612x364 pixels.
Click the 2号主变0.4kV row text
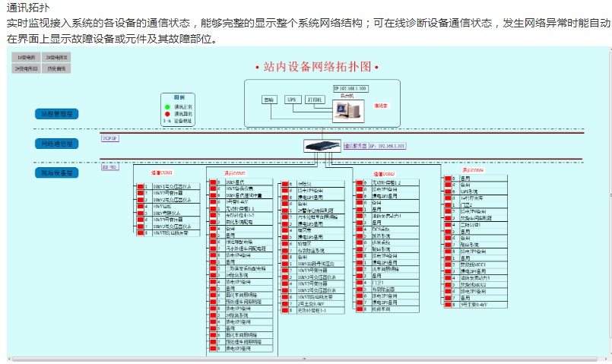pyautogui.click(x=311, y=304)
